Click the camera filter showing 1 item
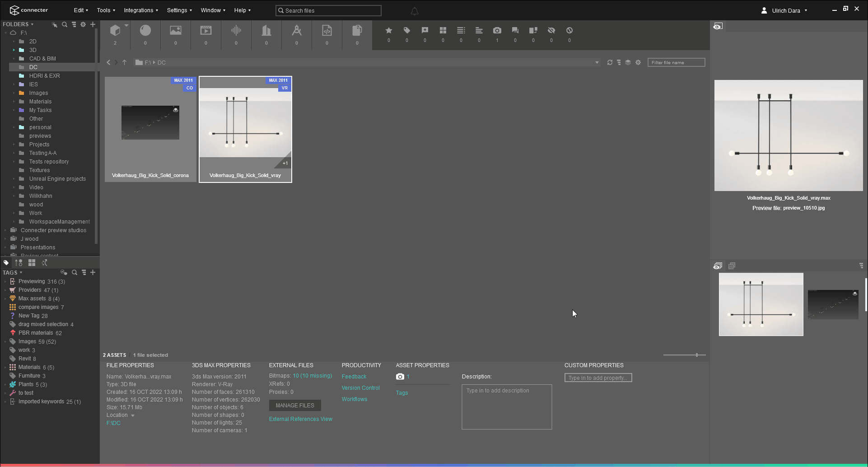 point(497,30)
